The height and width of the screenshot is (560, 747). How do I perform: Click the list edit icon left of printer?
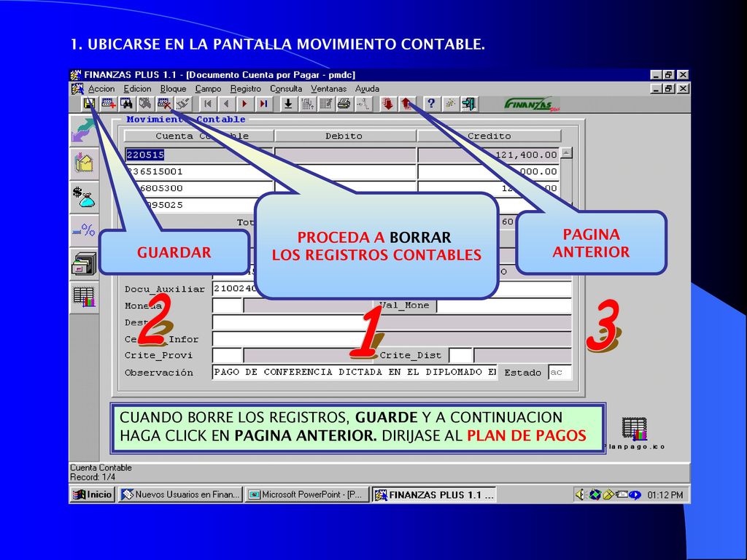pyautogui.click(x=326, y=104)
